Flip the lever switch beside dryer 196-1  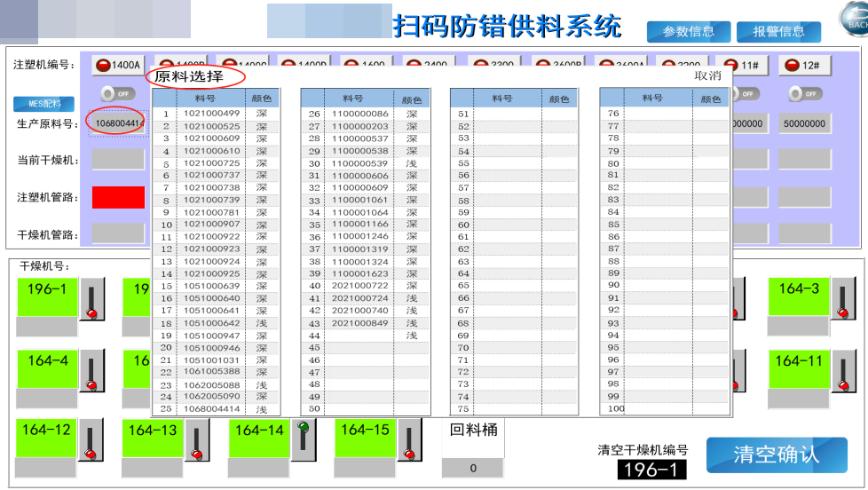pyautogui.click(x=92, y=299)
